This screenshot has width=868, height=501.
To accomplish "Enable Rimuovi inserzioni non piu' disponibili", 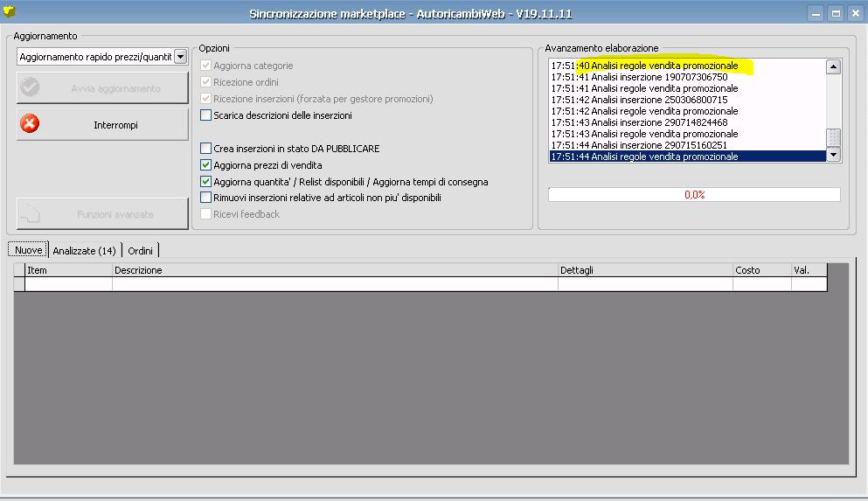I will pos(206,198).
